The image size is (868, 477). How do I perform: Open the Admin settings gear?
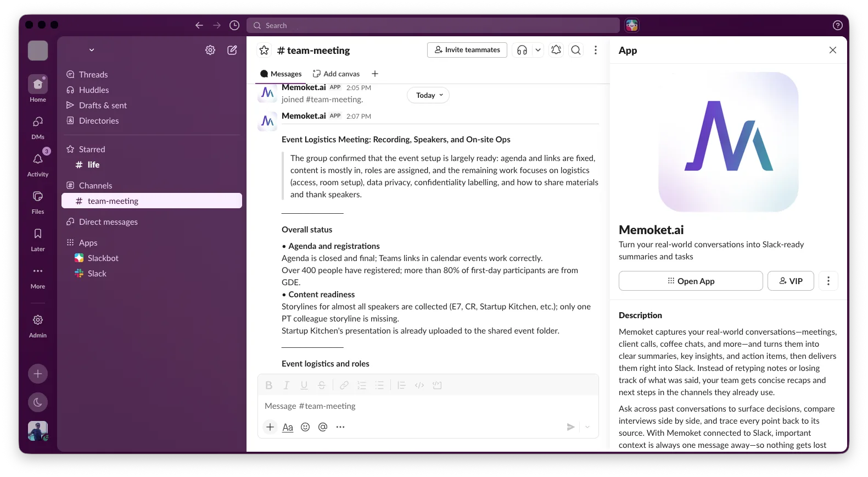[38, 325]
